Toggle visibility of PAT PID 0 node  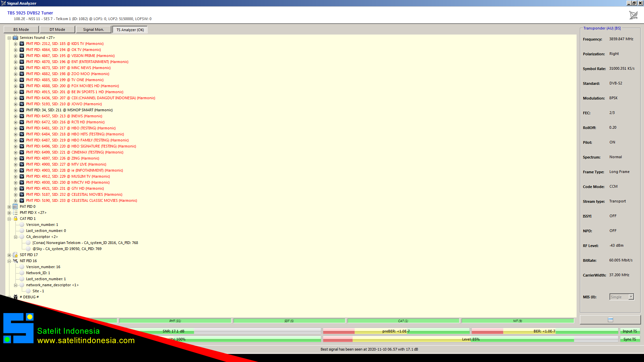coord(9,206)
